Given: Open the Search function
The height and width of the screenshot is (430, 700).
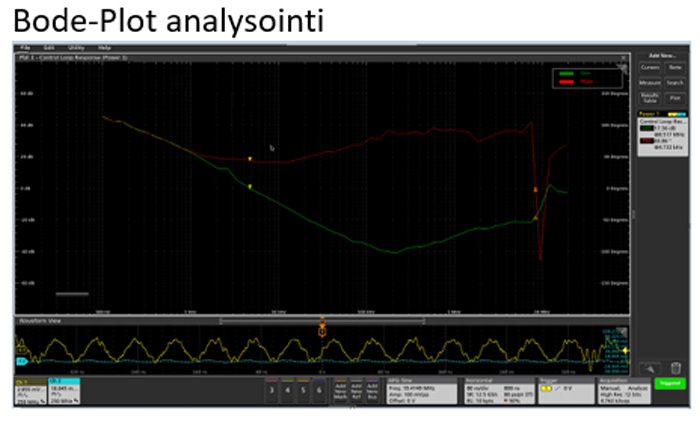Looking at the screenshot, I should click(x=675, y=82).
